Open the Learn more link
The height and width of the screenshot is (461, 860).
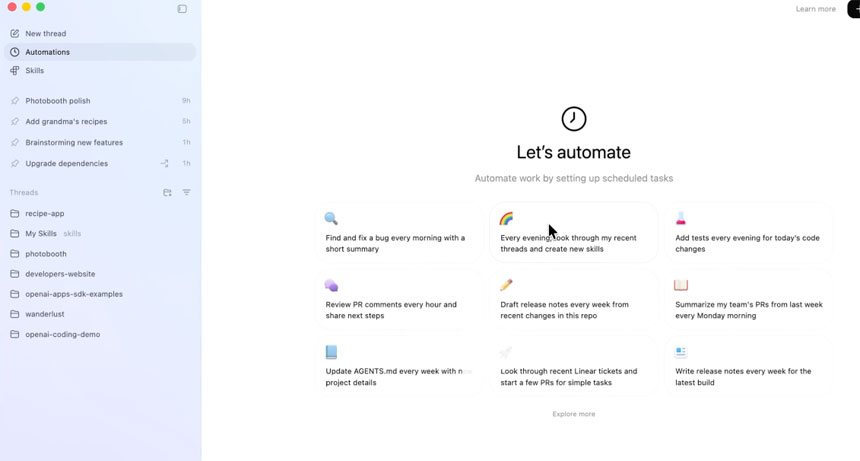tap(815, 9)
